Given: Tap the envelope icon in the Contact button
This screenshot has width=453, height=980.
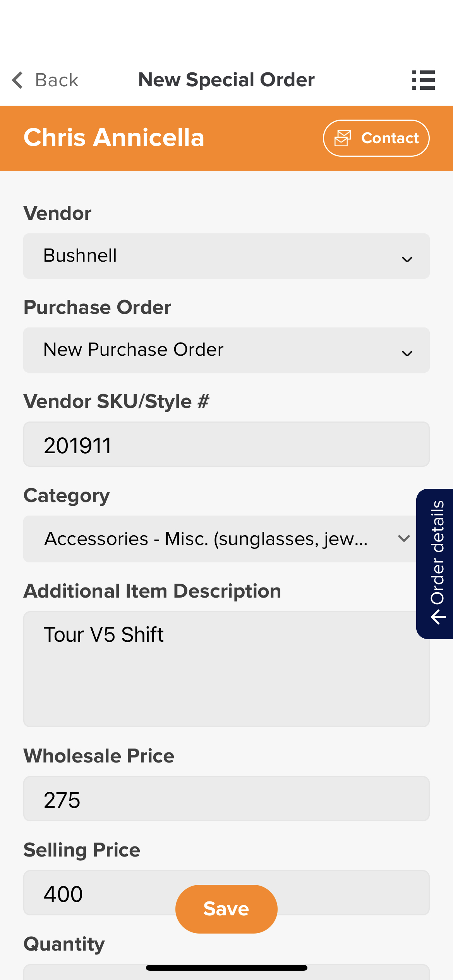Looking at the screenshot, I should (x=343, y=138).
